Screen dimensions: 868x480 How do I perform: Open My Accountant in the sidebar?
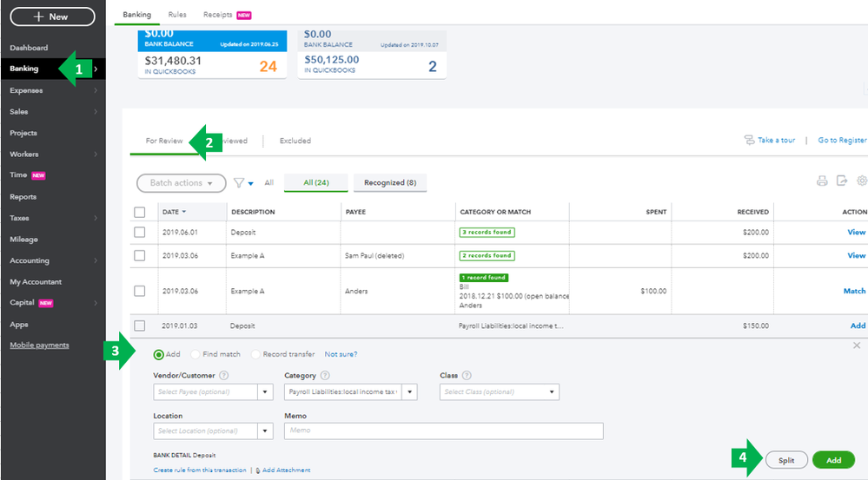point(36,282)
